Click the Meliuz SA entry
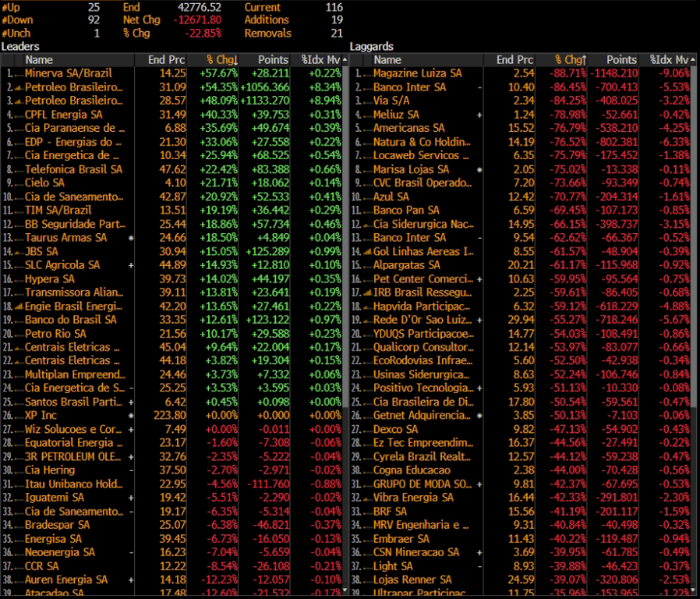Viewport: 700px width, 599px height. click(x=520, y=115)
